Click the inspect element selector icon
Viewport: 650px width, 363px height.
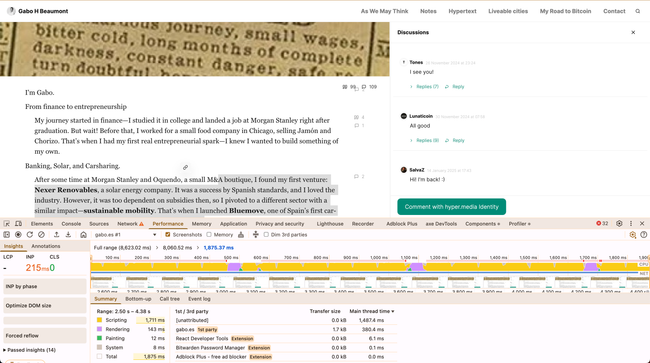pos(7,224)
